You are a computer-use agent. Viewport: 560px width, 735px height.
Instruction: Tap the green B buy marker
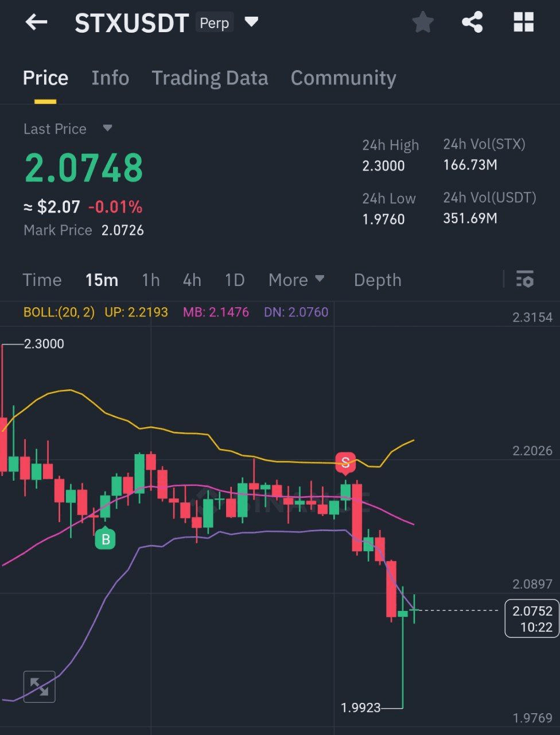click(105, 539)
